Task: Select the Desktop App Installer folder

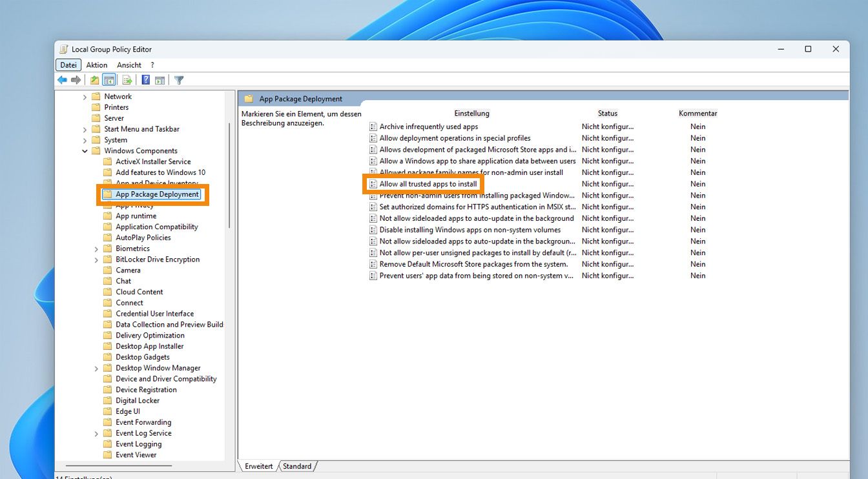Action: tap(150, 346)
